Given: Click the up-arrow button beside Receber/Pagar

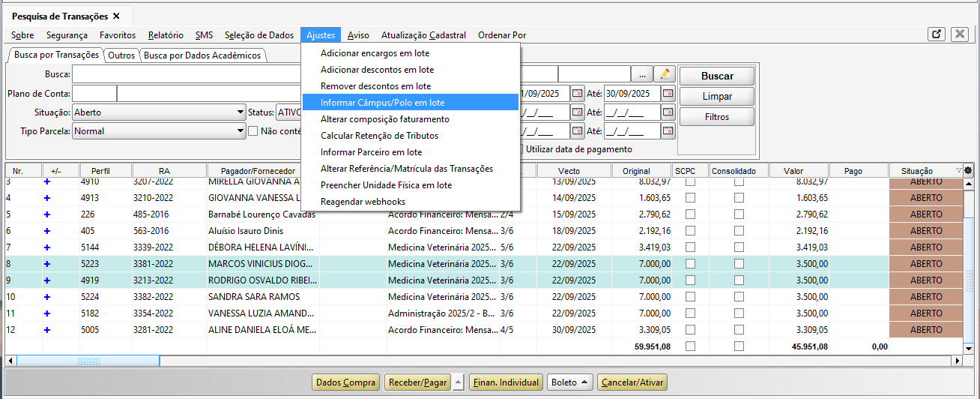Looking at the screenshot, I should (x=459, y=382).
